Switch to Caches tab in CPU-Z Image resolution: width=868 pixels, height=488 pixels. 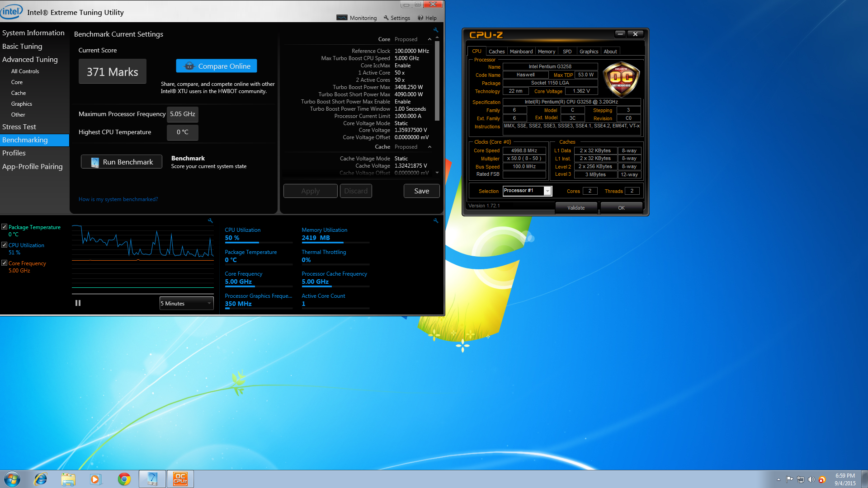[496, 52]
